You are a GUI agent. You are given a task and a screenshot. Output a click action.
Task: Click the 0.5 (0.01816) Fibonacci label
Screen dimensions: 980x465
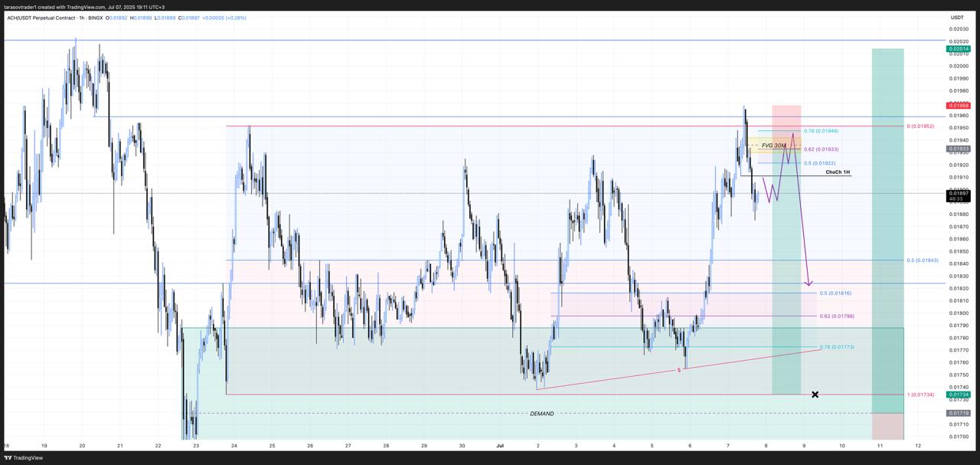click(x=835, y=293)
